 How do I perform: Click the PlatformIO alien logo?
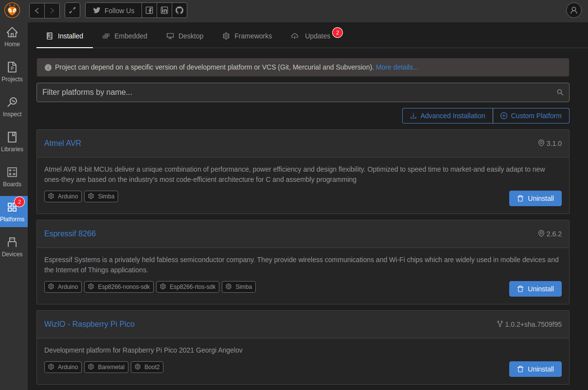click(12, 10)
